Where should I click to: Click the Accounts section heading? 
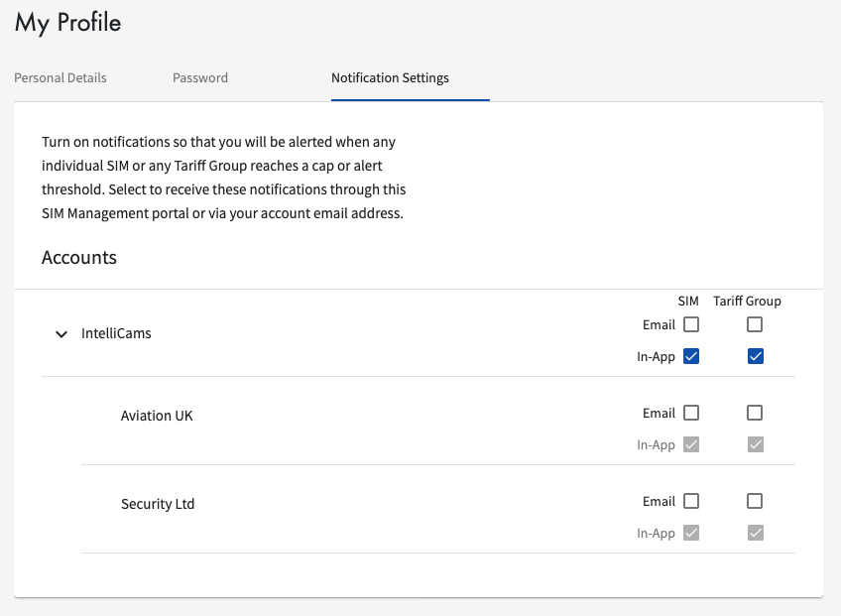point(79,258)
